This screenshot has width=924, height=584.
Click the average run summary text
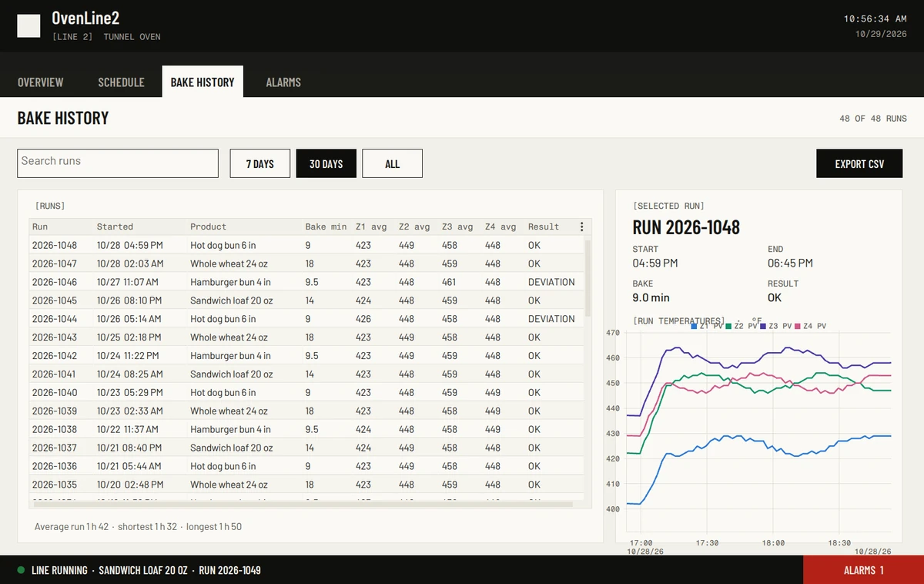click(139, 527)
